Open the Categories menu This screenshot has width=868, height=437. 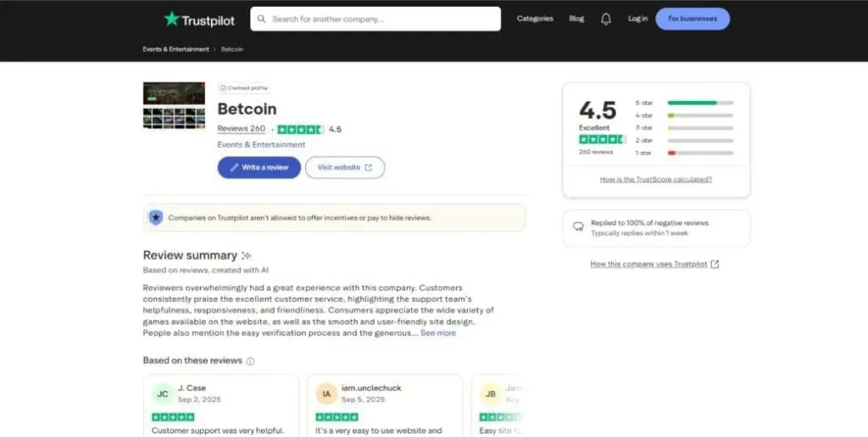click(535, 19)
